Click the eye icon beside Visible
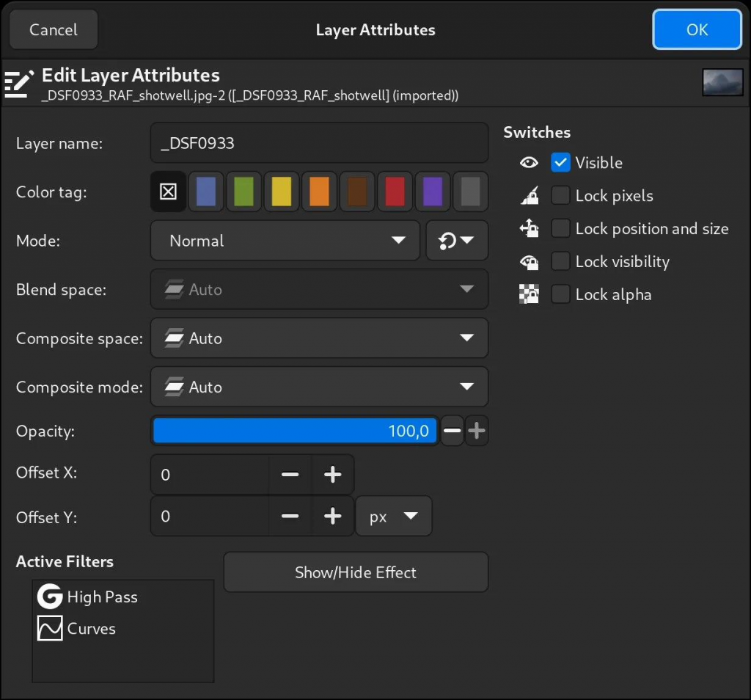Image resolution: width=751 pixels, height=700 pixels. (529, 162)
